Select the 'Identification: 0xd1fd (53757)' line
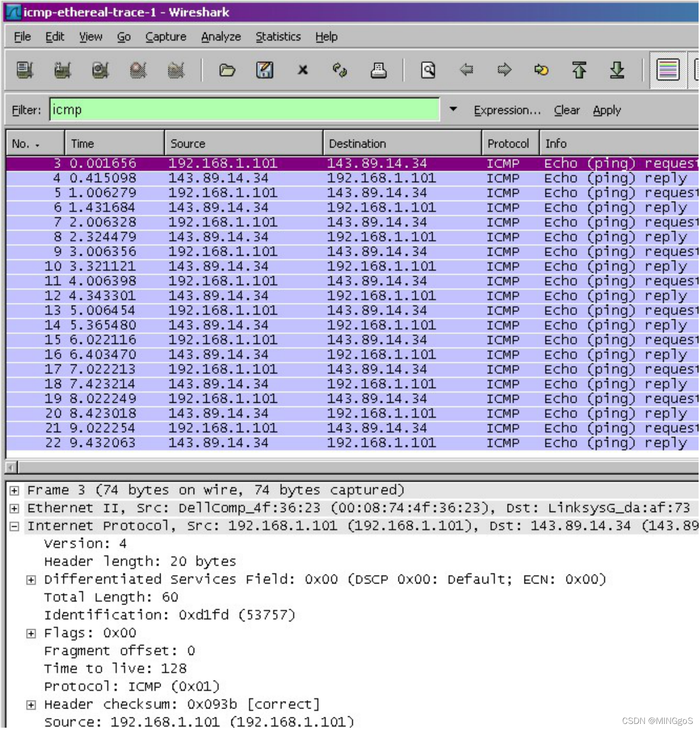 [x=170, y=616]
